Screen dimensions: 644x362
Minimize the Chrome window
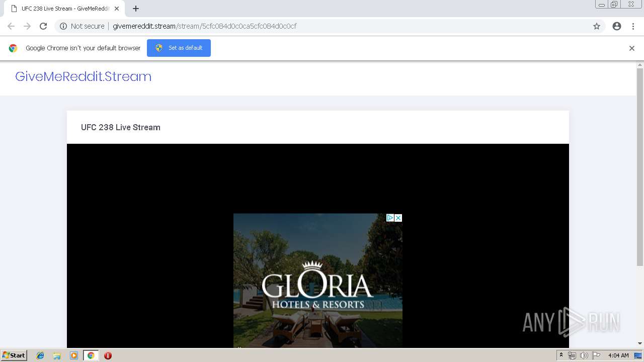602,5
